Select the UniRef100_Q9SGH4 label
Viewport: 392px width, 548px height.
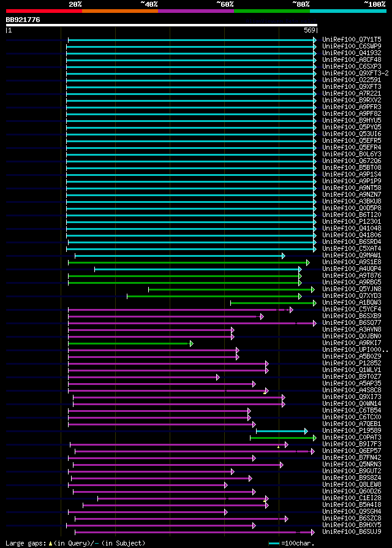click(x=352, y=512)
